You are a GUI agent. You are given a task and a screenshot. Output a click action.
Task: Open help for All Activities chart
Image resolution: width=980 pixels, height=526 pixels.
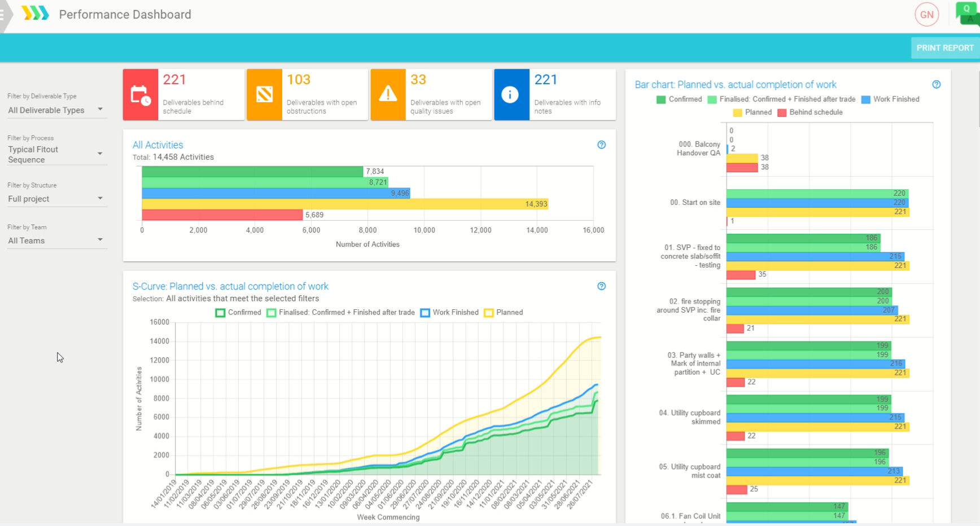[x=601, y=145]
